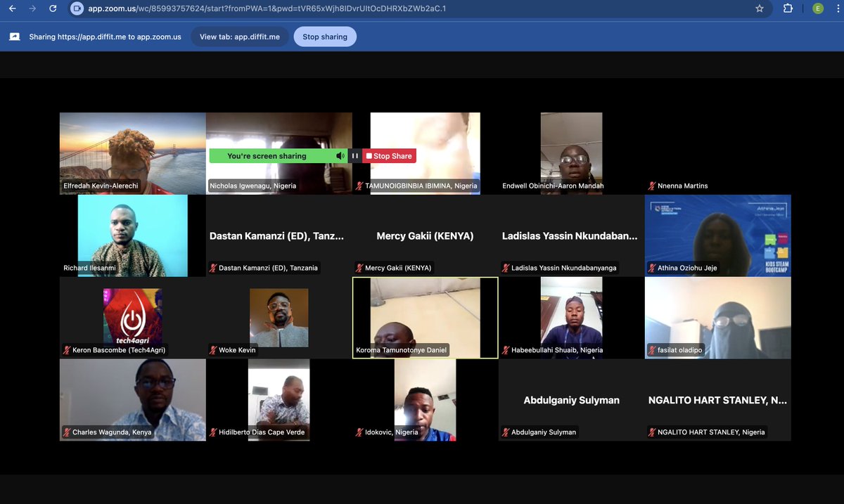Select Richard Ilesanmi's video tile
This screenshot has height=504, width=844.
point(133,235)
